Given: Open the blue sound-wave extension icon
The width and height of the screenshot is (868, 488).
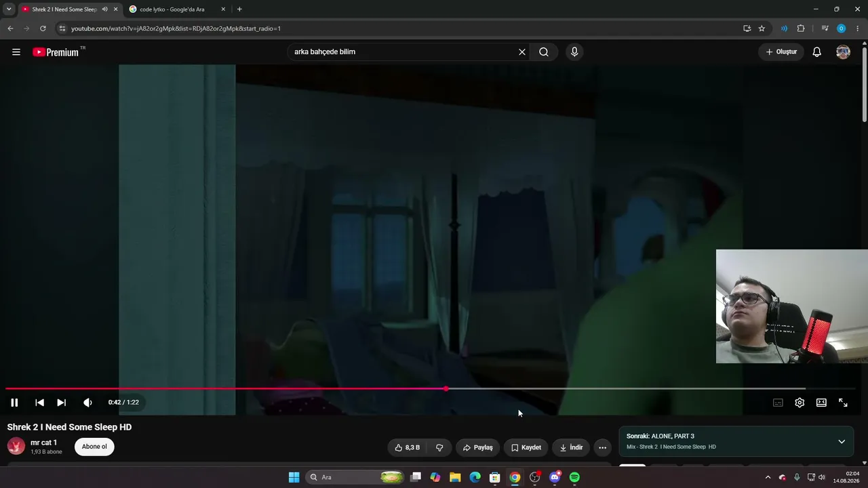Looking at the screenshot, I should coord(784,28).
